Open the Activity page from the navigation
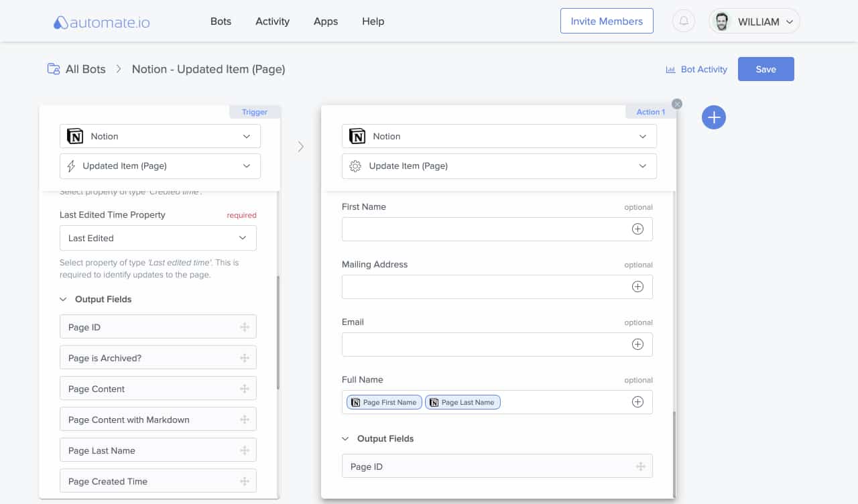Screen dimensions: 858x504 tap(272, 21)
